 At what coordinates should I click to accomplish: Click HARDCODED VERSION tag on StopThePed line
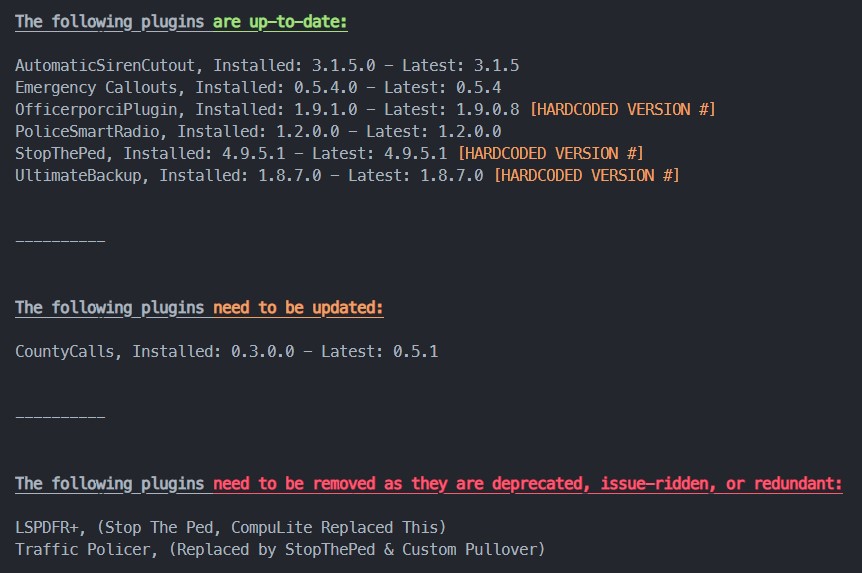tap(550, 153)
